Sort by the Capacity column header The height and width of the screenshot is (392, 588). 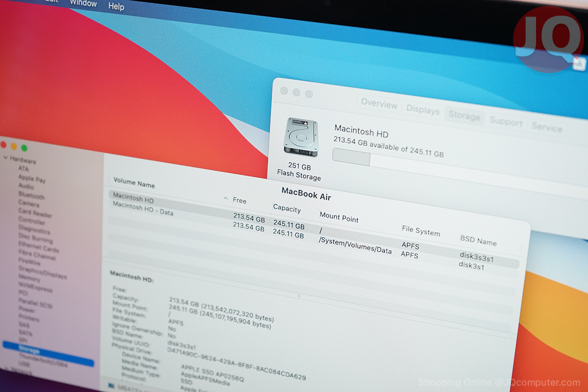(x=287, y=208)
